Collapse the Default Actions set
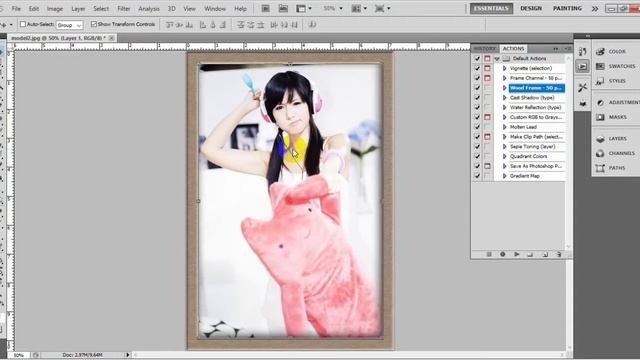Viewport: 640px width, 360px height. pyautogui.click(x=497, y=58)
